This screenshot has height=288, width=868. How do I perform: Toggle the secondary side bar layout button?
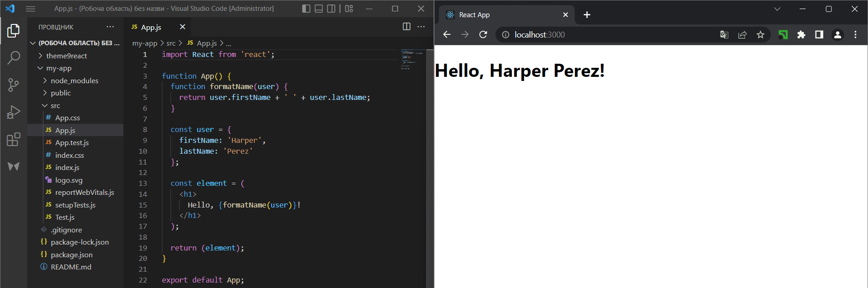point(331,9)
